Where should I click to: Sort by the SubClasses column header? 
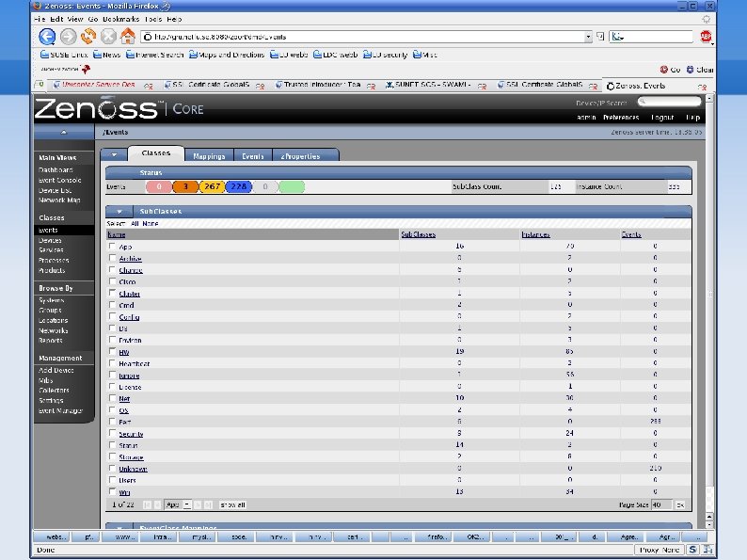coord(419,234)
